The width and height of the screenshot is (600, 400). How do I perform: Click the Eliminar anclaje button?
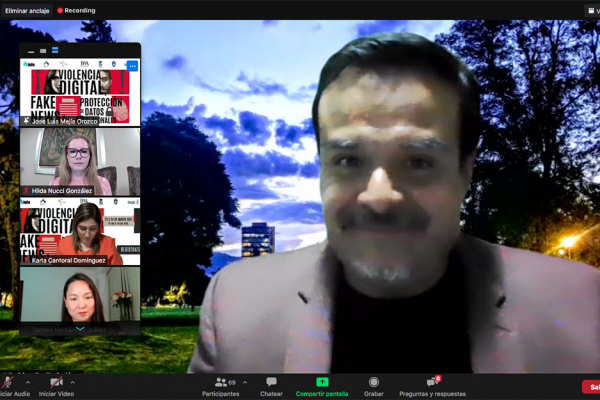point(27,11)
